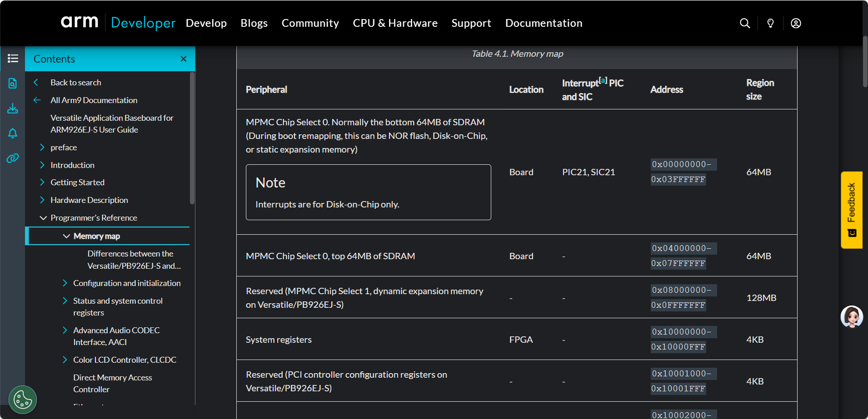The width and height of the screenshot is (868, 419).
Task: Click address 0x03FFFFFF code text
Action: click(x=678, y=179)
